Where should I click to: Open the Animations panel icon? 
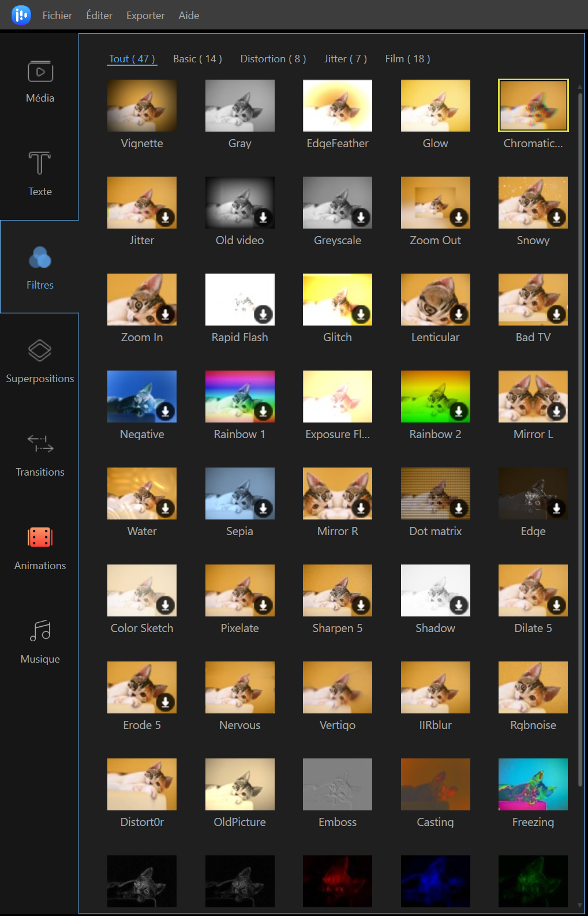click(x=40, y=537)
